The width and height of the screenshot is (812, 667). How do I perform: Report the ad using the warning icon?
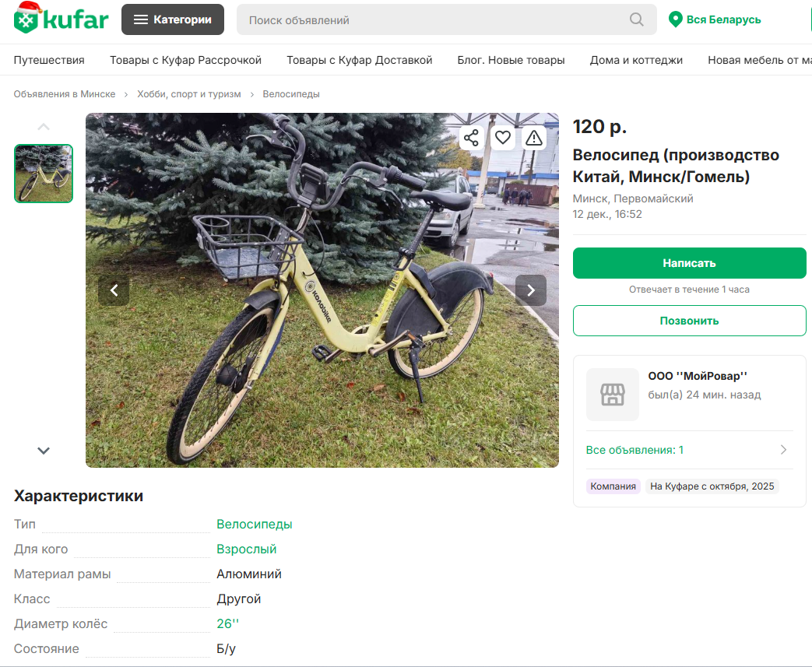(533, 137)
